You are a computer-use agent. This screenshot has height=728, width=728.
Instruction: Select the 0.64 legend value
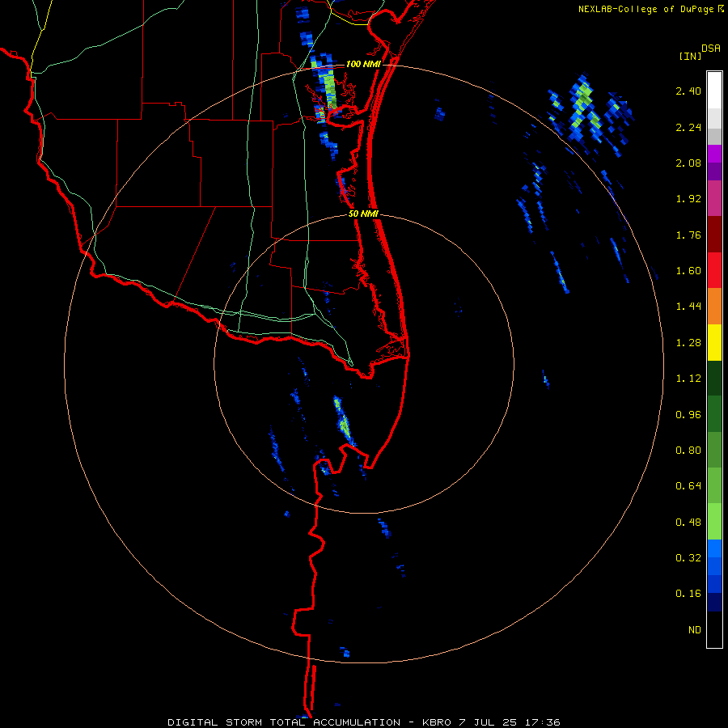click(688, 486)
